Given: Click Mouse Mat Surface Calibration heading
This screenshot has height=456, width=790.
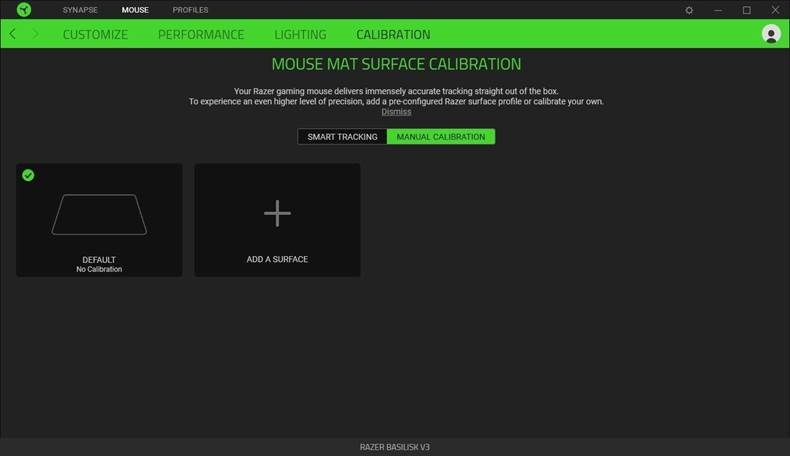Looking at the screenshot, I should click(397, 64).
